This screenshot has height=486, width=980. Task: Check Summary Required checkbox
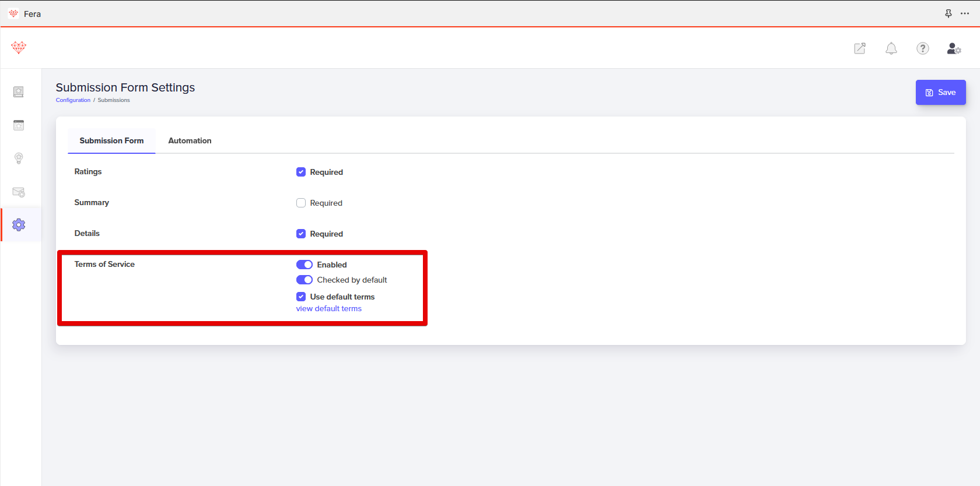coord(301,203)
